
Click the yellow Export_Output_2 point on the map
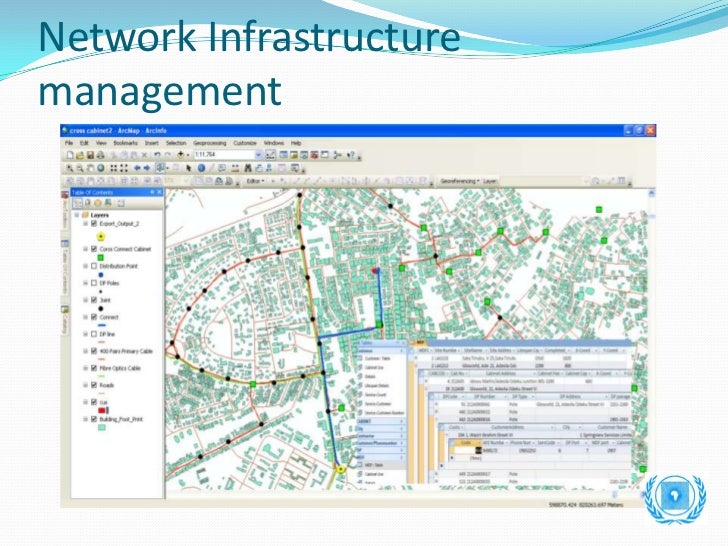(x=341, y=469)
